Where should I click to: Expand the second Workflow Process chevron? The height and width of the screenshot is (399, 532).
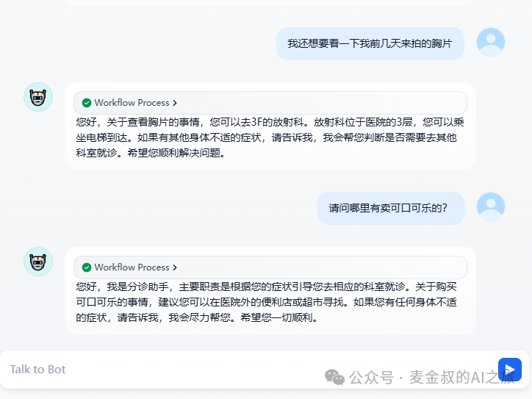point(175,267)
